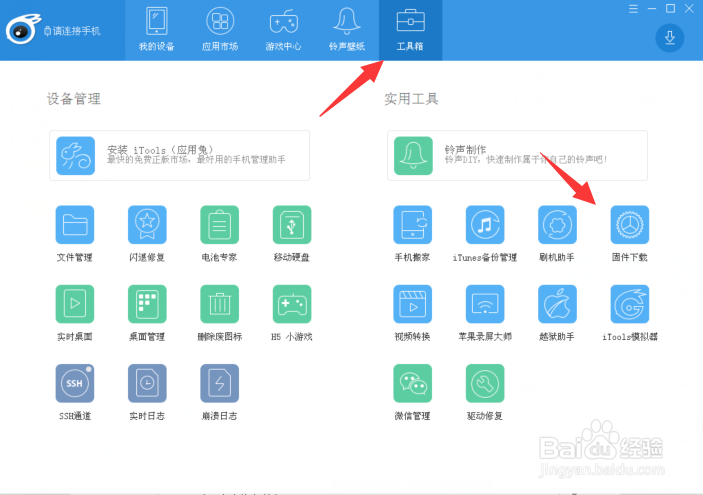The width and height of the screenshot is (703, 495).
Task: Open the 铃声壁纸 tab
Action: pos(347,30)
